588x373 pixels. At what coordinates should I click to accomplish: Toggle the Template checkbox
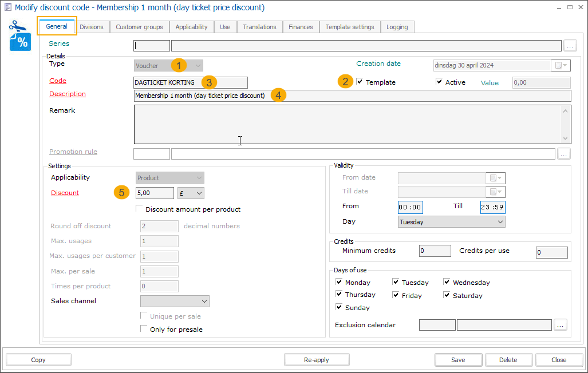[360, 82]
